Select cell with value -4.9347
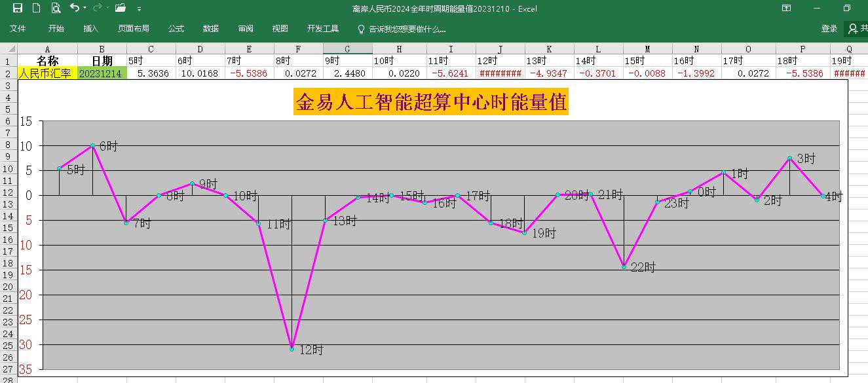Image resolution: width=868 pixels, height=383 pixels. pyautogui.click(x=550, y=73)
